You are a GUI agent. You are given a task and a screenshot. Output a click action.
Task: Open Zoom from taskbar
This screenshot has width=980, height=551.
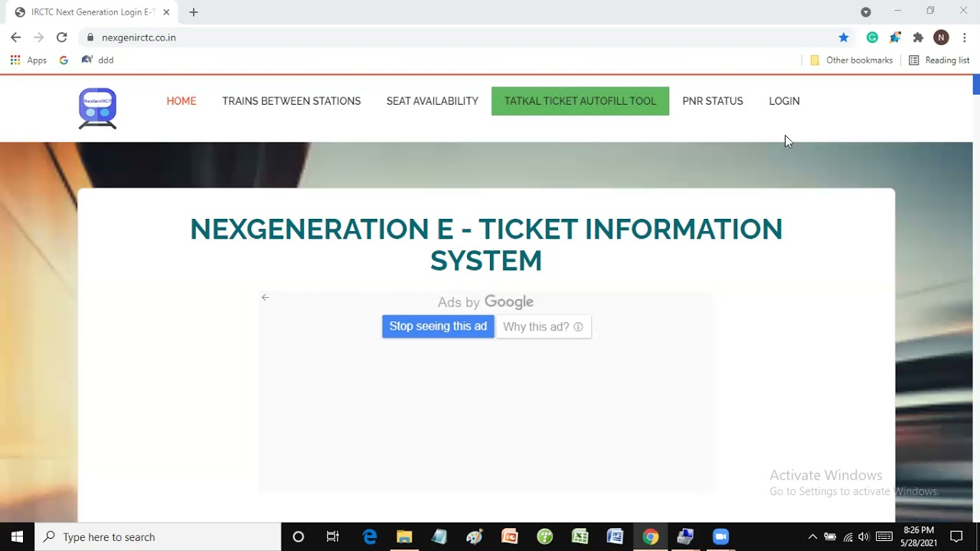720,536
